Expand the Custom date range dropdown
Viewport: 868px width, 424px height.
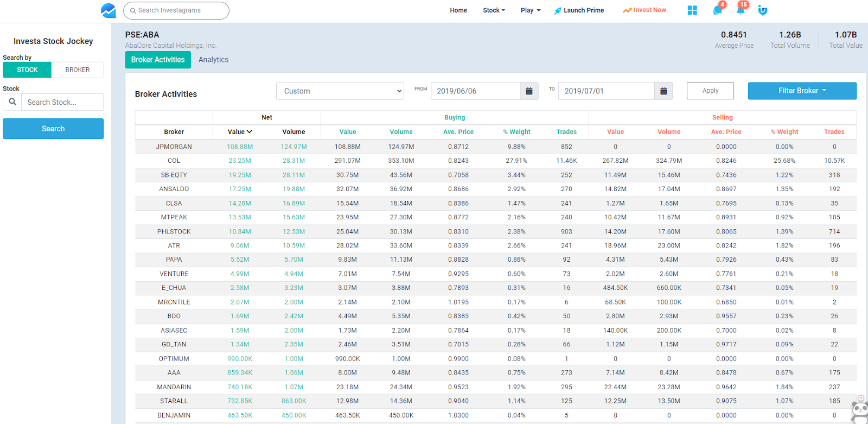point(340,91)
